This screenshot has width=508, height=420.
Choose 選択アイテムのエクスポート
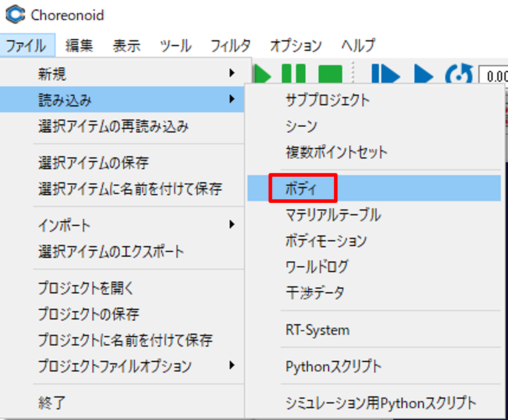tap(122, 251)
